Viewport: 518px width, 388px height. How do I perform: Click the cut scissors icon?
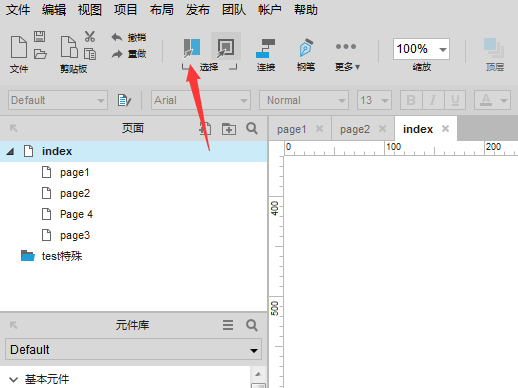pos(89,36)
